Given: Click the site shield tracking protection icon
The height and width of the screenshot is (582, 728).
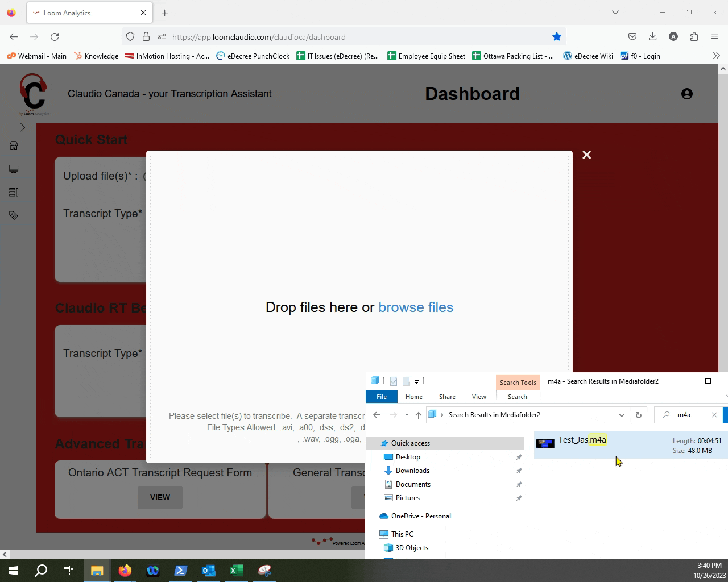Looking at the screenshot, I should pos(130,37).
